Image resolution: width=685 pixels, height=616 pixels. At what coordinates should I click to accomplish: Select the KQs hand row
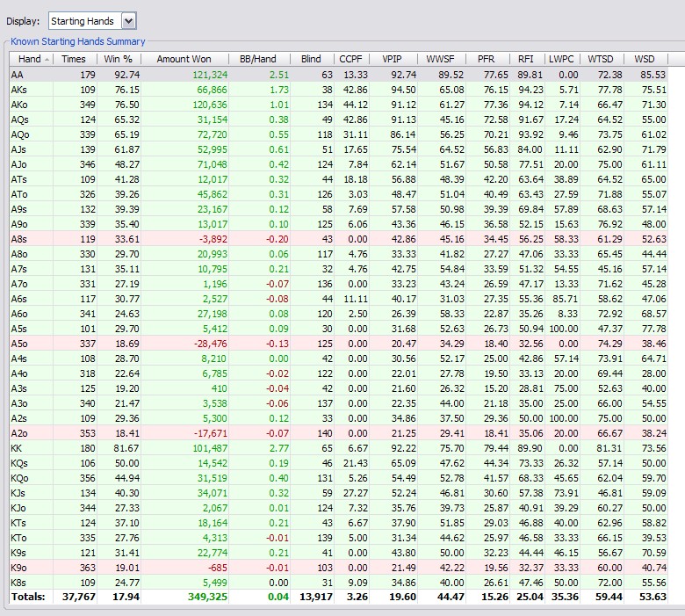339,463
